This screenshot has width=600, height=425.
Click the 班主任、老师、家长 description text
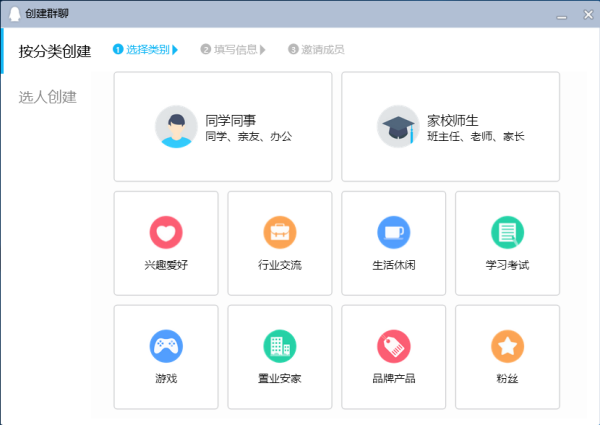[x=475, y=136]
